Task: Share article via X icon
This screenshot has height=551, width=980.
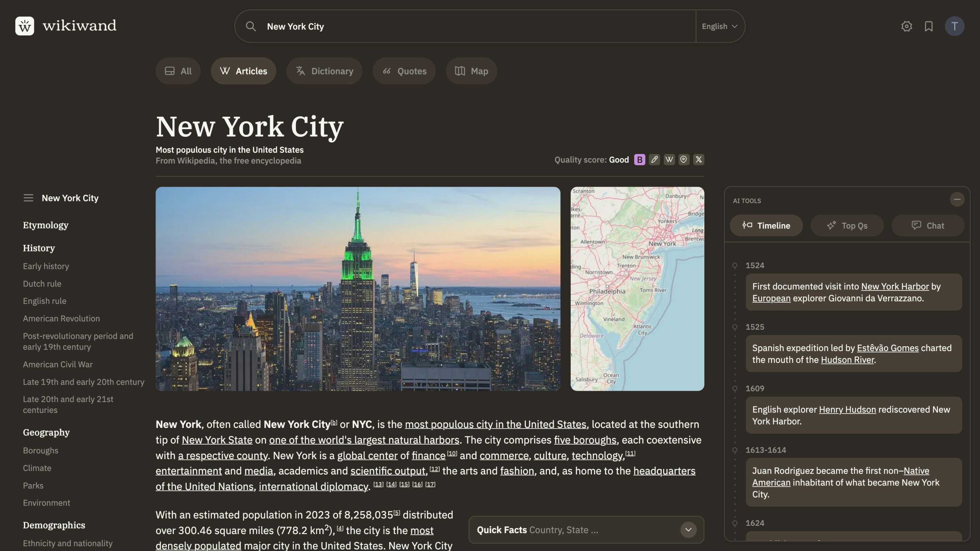Action: 699,160
